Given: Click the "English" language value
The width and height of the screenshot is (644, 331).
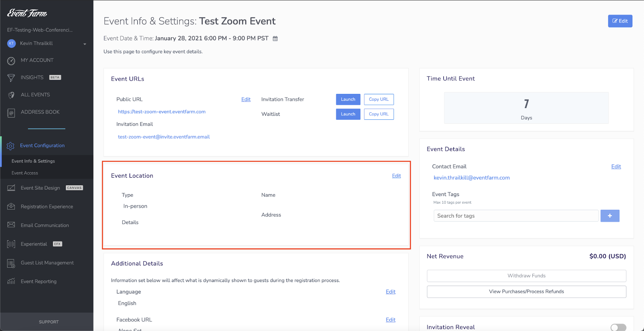Looking at the screenshot, I should click(127, 303).
